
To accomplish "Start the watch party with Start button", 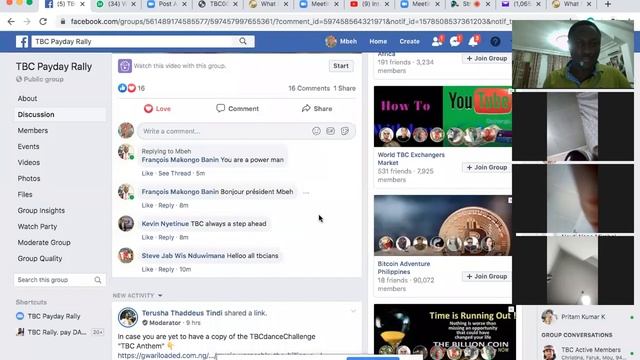I will (341, 66).
